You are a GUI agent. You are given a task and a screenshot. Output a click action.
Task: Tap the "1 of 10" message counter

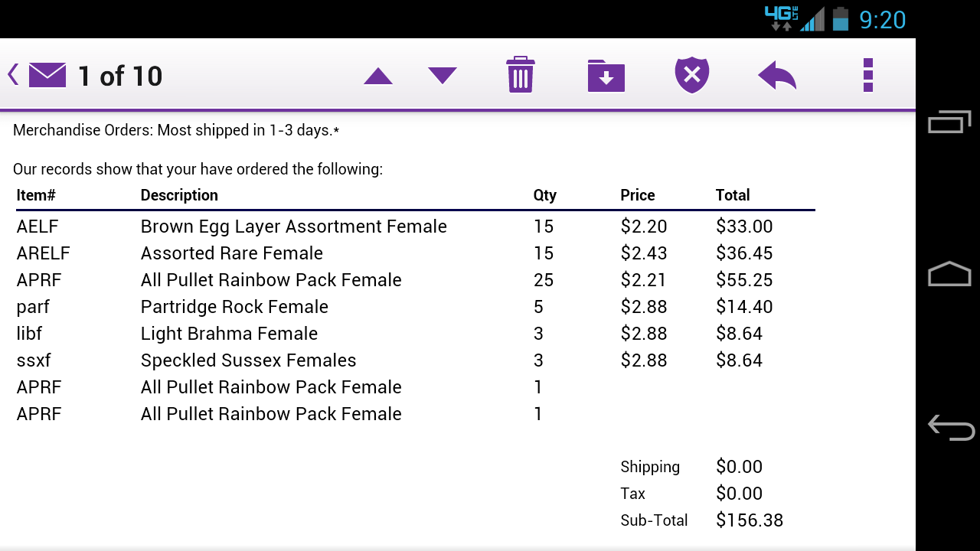[x=120, y=76]
